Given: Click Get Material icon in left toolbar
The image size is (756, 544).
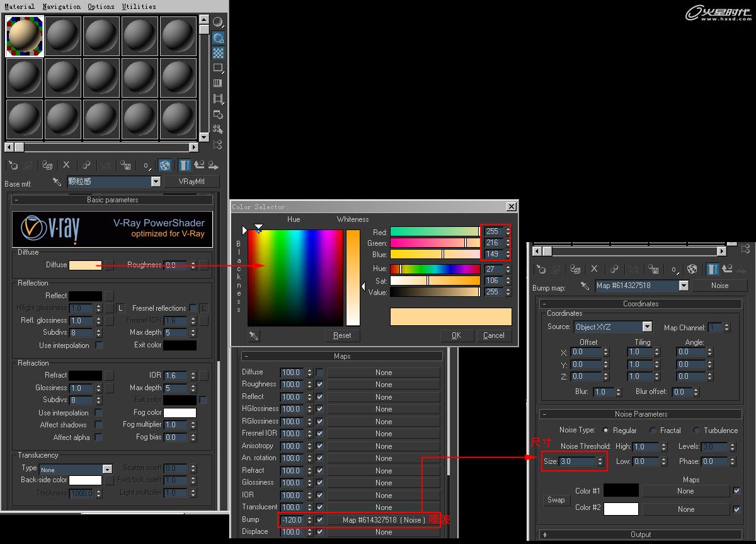Looking at the screenshot, I should coord(13,165).
